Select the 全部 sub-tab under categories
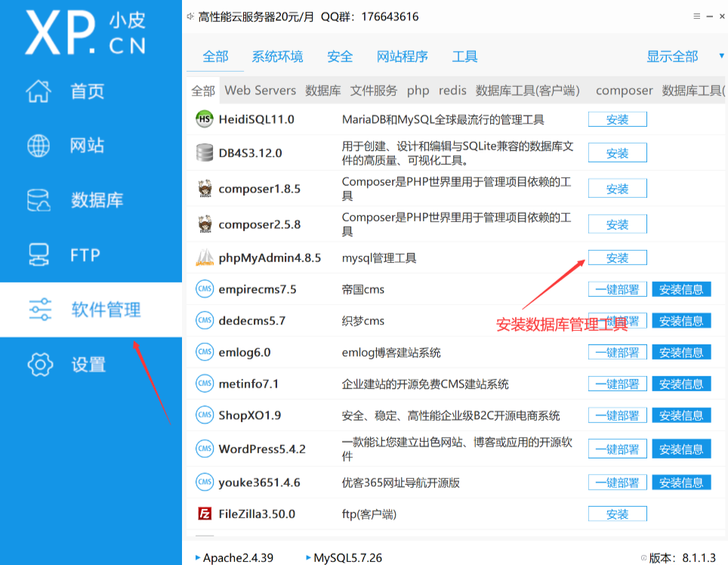This screenshot has width=728, height=565. pyautogui.click(x=203, y=91)
